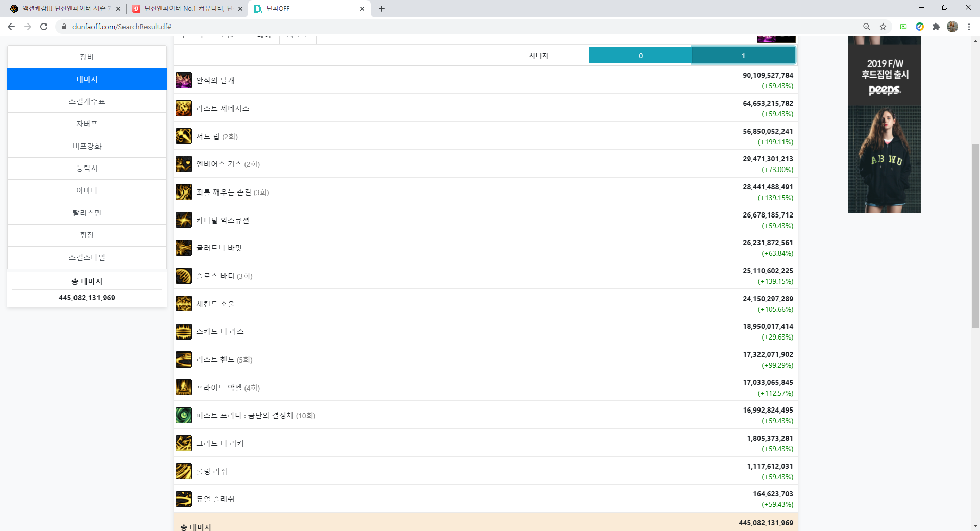Click the 세컨드 소울 skill icon

[183, 304]
